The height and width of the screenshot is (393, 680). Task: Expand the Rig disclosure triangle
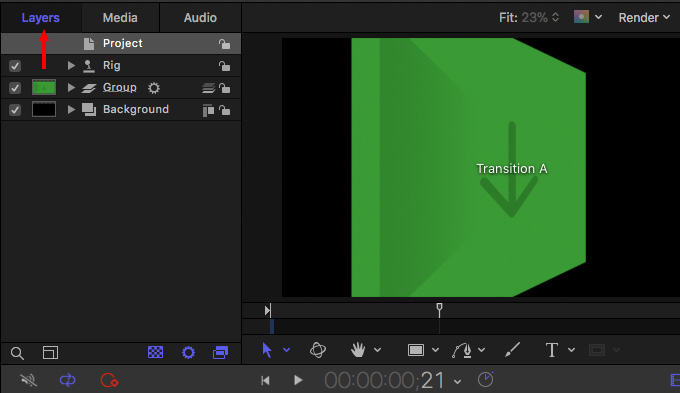(x=71, y=66)
